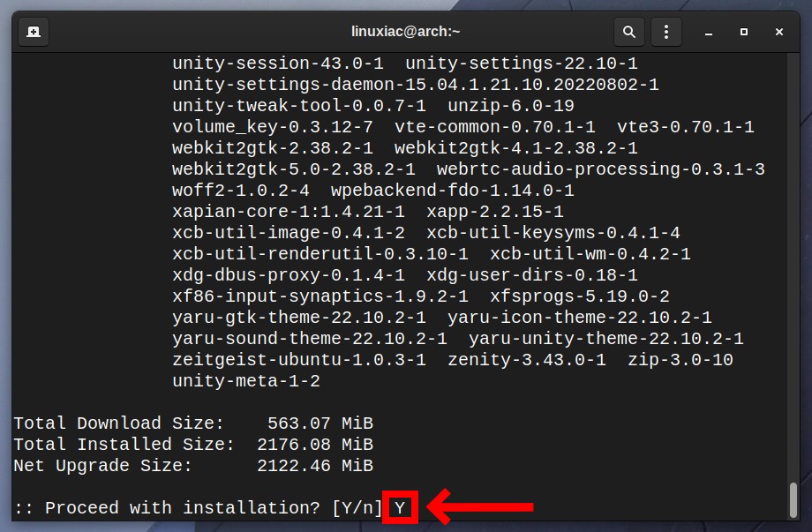This screenshot has height=532, width=812.
Task: Open the three-dots menu button
Action: pyautogui.click(x=666, y=32)
